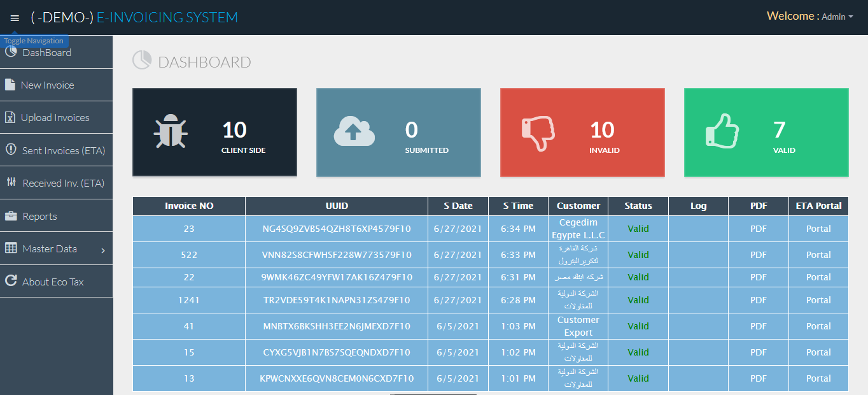Click the pie chart icon beside DASHBOARD heading
The width and height of the screenshot is (868, 395).
pyautogui.click(x=141, y=61)
